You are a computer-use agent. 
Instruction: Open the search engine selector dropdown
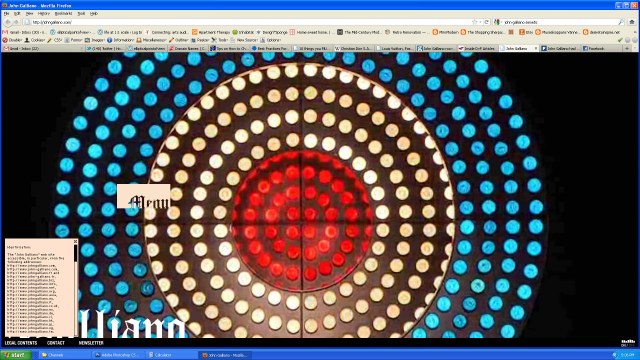[x=498, y=22]
